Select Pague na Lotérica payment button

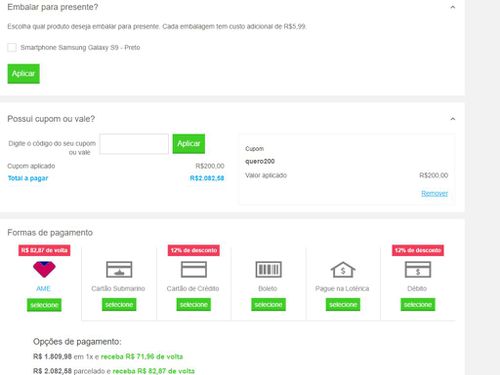click(x=343, y=305)
